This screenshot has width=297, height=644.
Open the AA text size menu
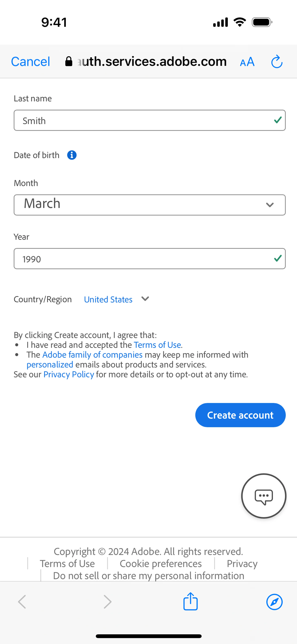pos(247,61)
